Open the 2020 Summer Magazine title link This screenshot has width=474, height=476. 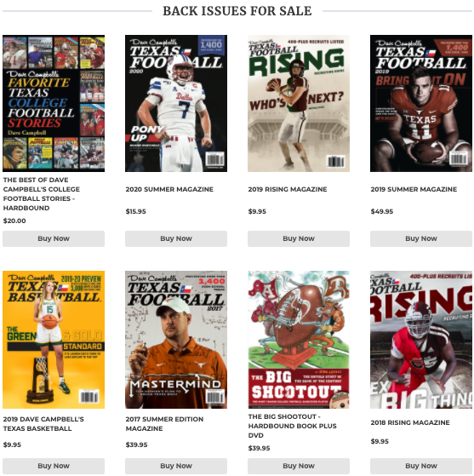click(x=169, y=189)
